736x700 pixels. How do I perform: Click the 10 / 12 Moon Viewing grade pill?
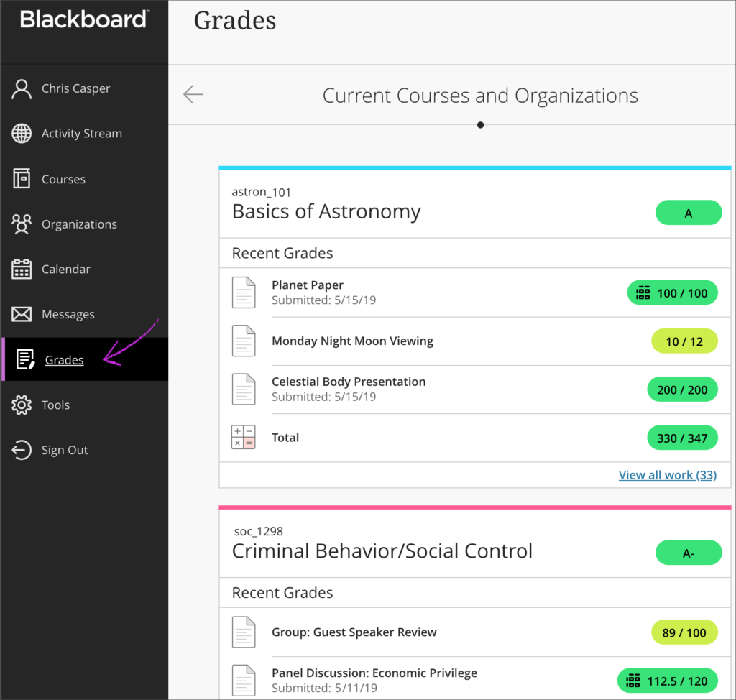coord(684,341)
